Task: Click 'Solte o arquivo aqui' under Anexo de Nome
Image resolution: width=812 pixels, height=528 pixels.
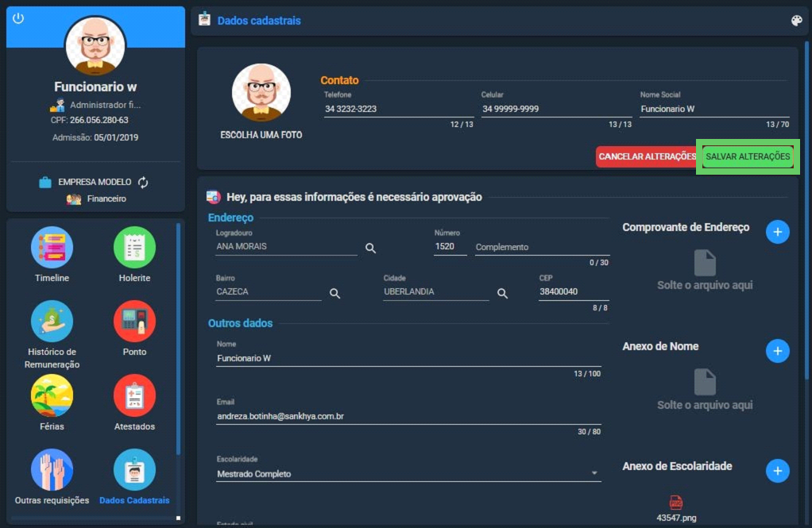Action: click(705, 405)
